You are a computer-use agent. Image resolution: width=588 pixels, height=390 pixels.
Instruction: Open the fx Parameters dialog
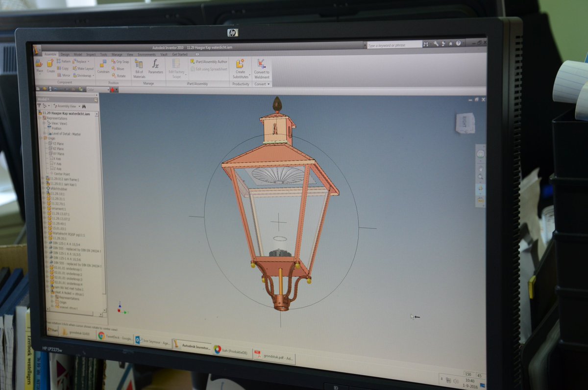click(155, 66)
